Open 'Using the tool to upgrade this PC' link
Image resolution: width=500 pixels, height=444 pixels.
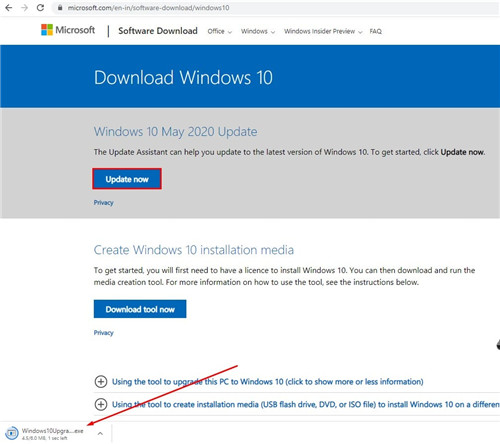click(268, 382)
